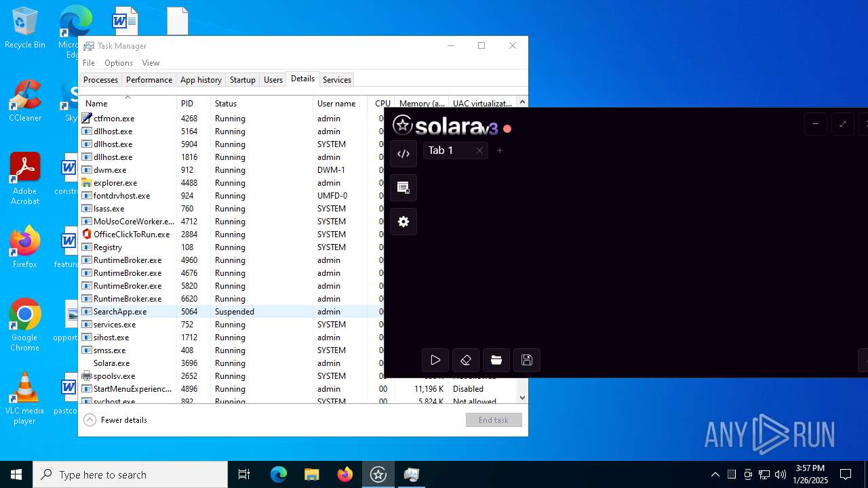The height and width of the screenshot is (488, 868).
Task: Click the Solara execute play button
Action: (x=435, y=360)
